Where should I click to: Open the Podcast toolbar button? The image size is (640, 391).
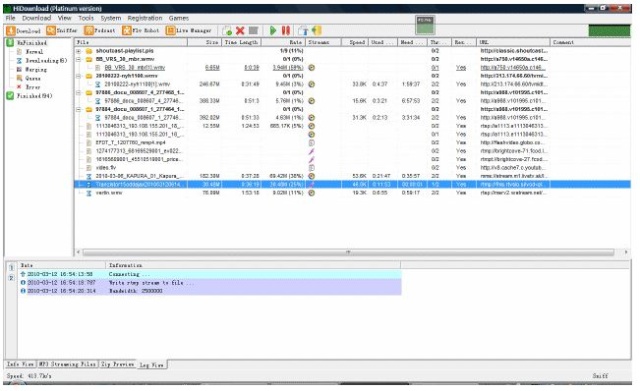pos(100,31)
